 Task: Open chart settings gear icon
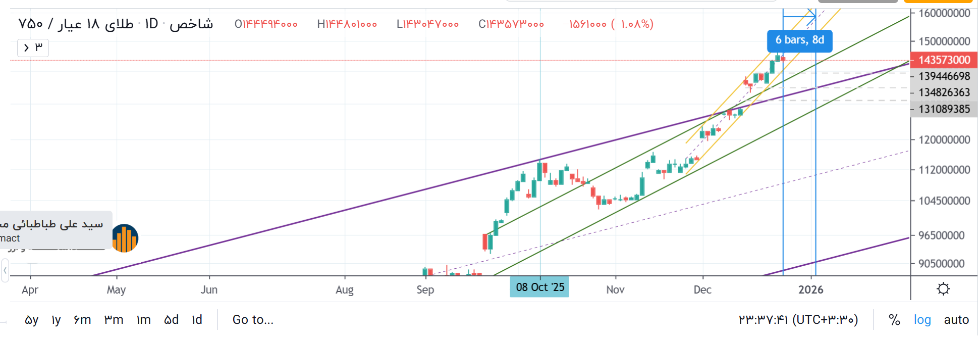point(943,289)
